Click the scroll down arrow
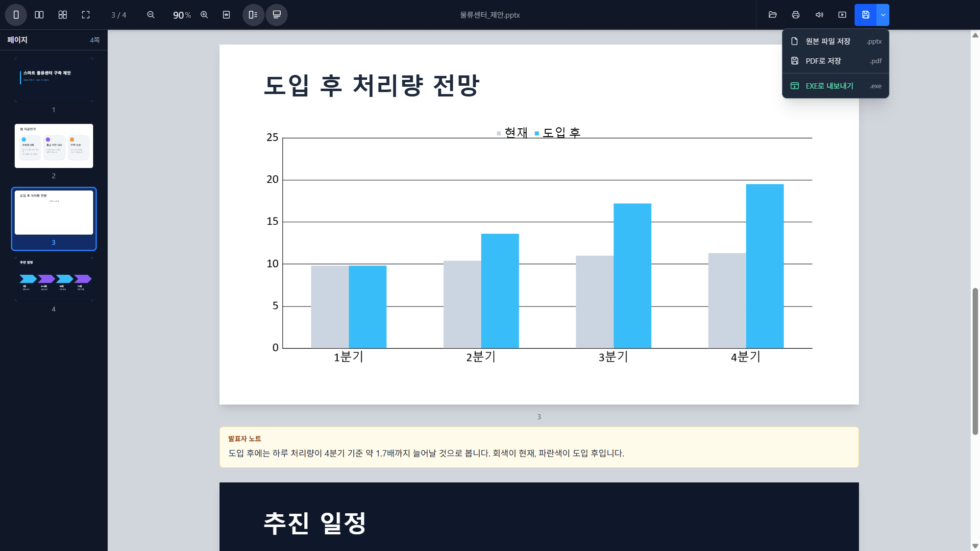 (975, 546)
